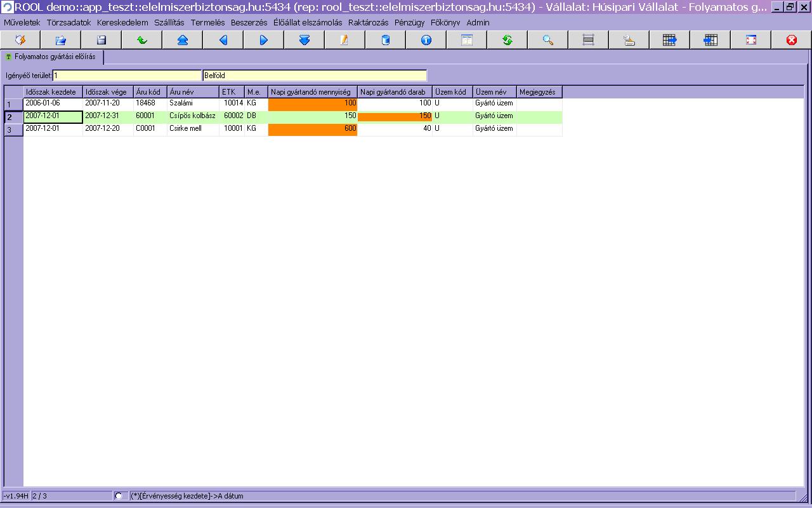
Task: Click the Üzem név column header
Action: [x=495, y=92]
